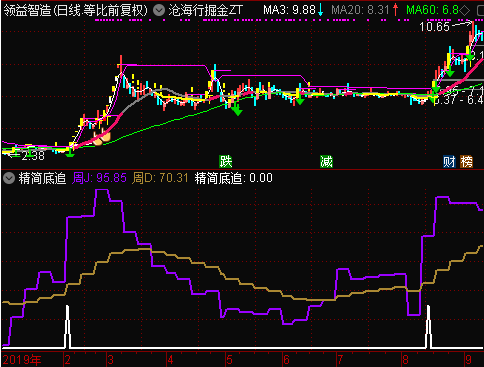The height and width of the screenshot is (367, 484).
Task: Click the MA20: 8.31 label
Action: point(360,10)
